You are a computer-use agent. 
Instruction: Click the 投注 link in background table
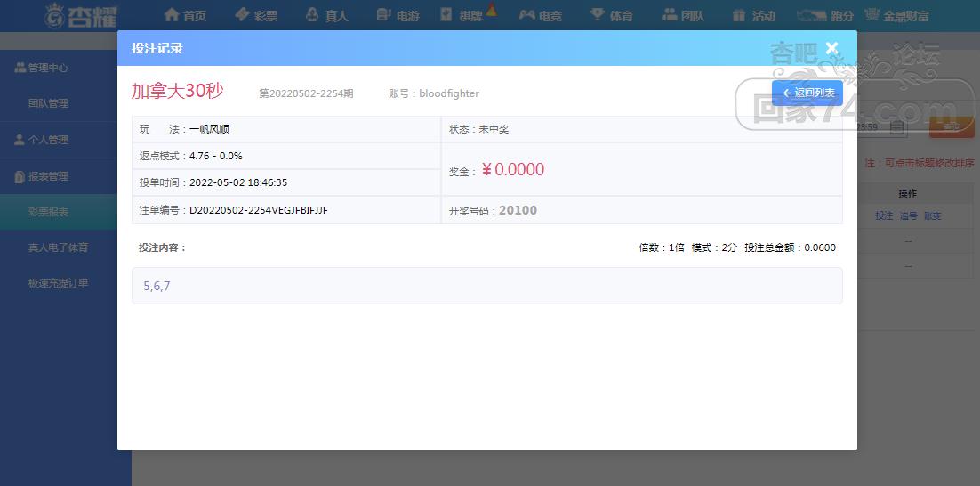(884, 215)
